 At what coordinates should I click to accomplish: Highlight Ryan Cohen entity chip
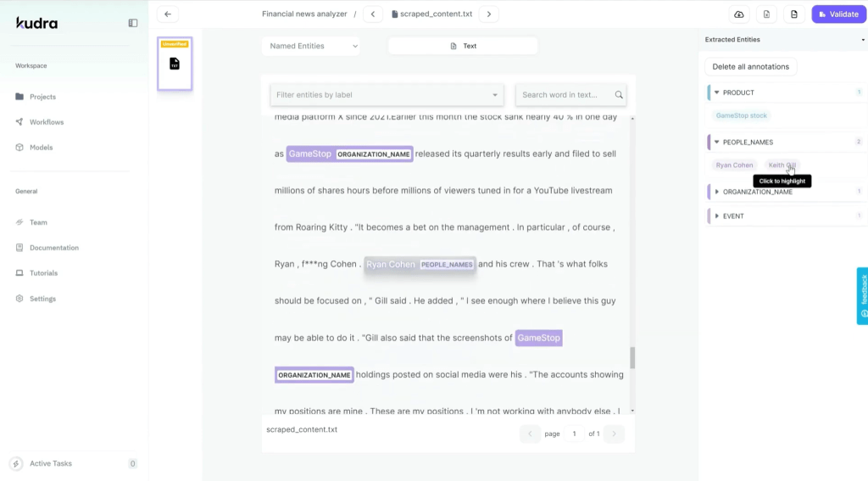tap(734, 165)
